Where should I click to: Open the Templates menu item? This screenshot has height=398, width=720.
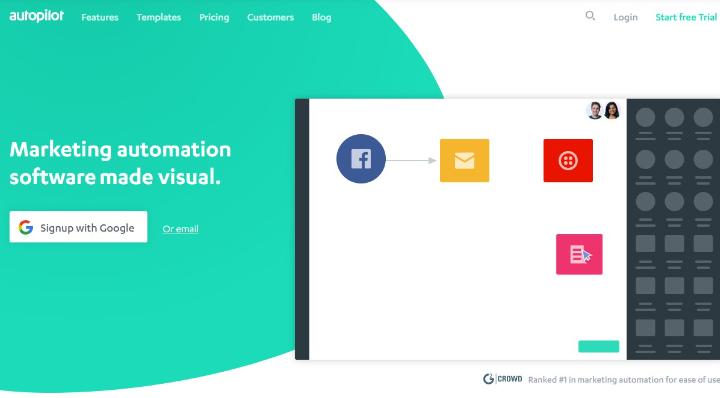tap(158, 17)
